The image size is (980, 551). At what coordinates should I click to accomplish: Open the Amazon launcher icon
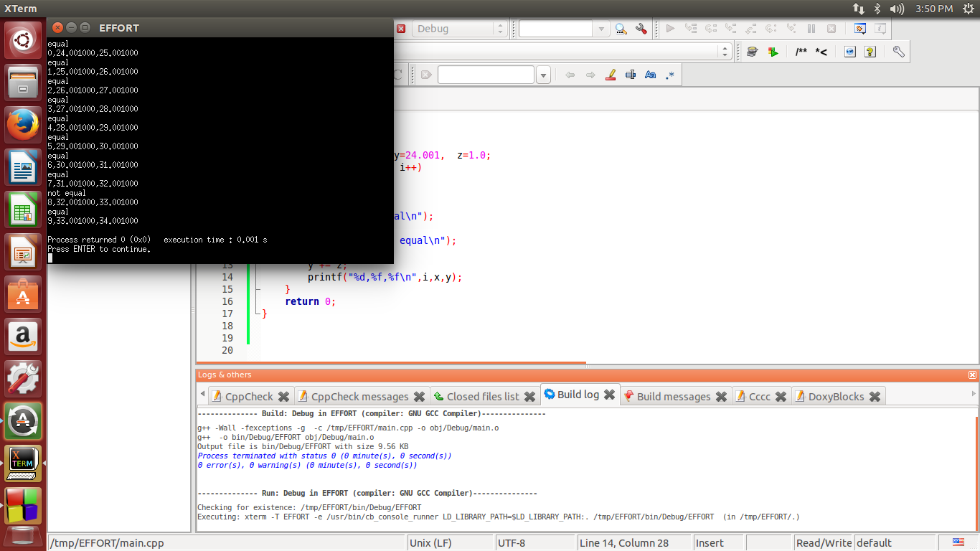coord(24,336)
